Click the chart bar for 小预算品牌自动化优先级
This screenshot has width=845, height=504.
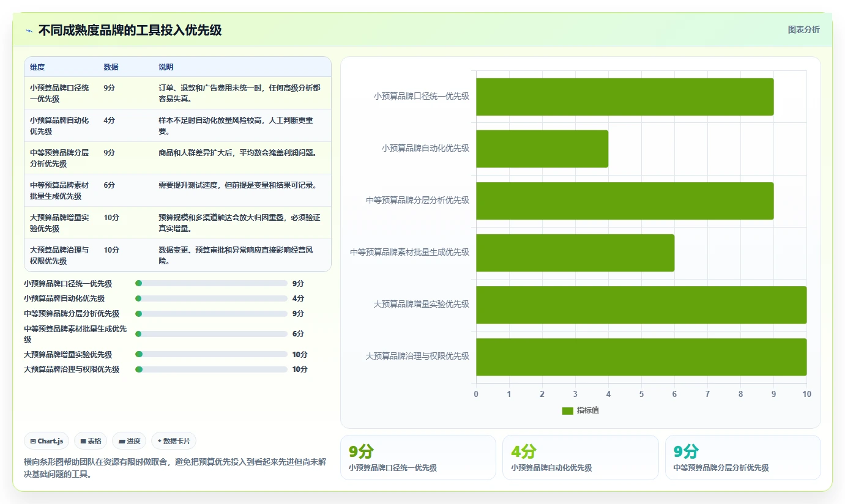pos(542,149)
